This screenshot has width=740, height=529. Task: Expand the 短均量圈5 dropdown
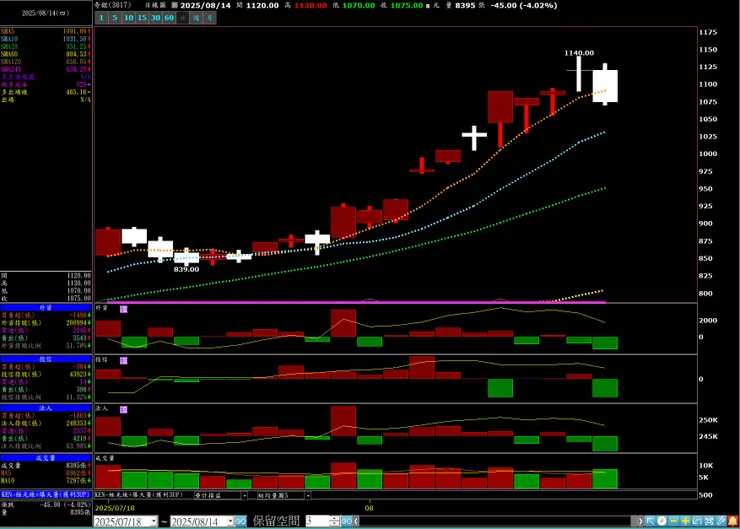(x=307, y=495)
